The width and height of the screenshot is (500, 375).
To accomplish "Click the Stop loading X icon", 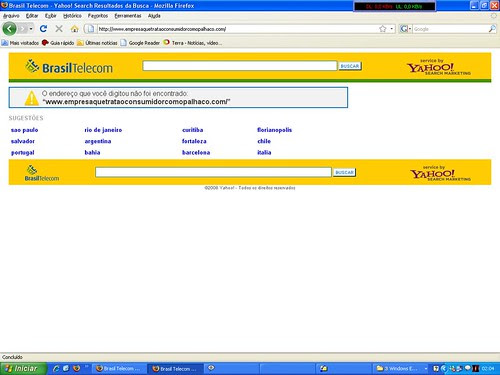I will (59, 29).
